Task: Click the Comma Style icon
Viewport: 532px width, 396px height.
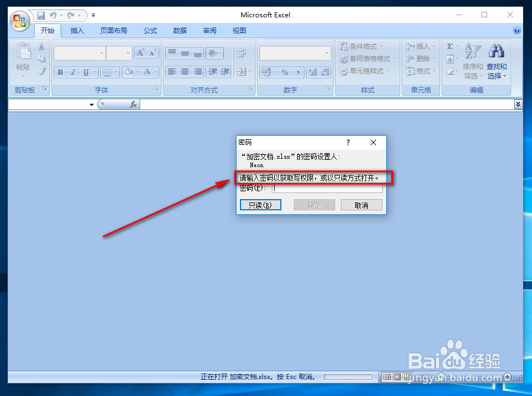Action: (x=298, y=72)
